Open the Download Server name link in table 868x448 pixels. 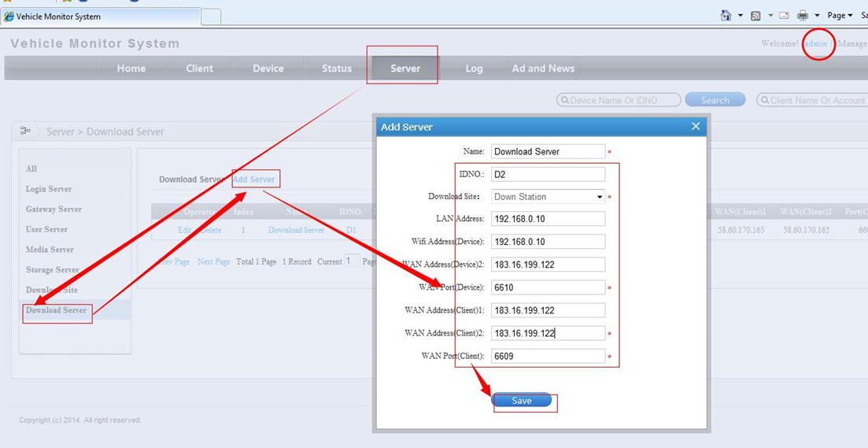click(296, 231)
